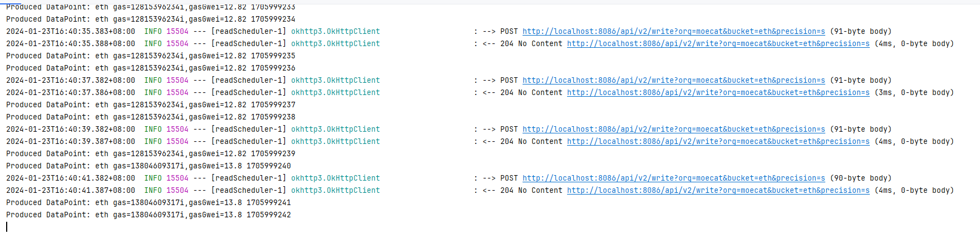Click okhttp3.OkHttpClient on the 16:40:41.382 line

335,178
